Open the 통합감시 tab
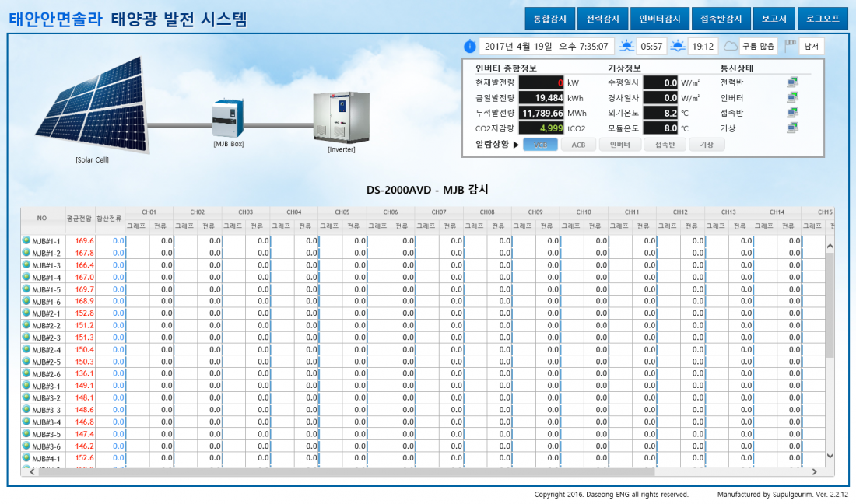Image resolution: width=856 pixels, height=504 pixels. pos(549,18)
